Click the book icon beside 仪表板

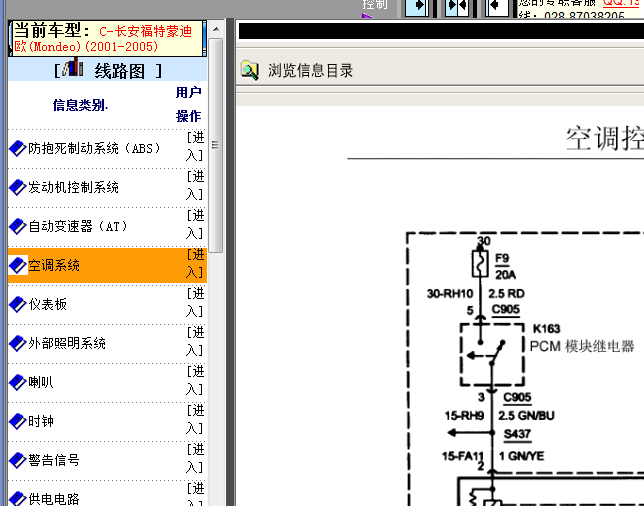[x=18, y=304]
